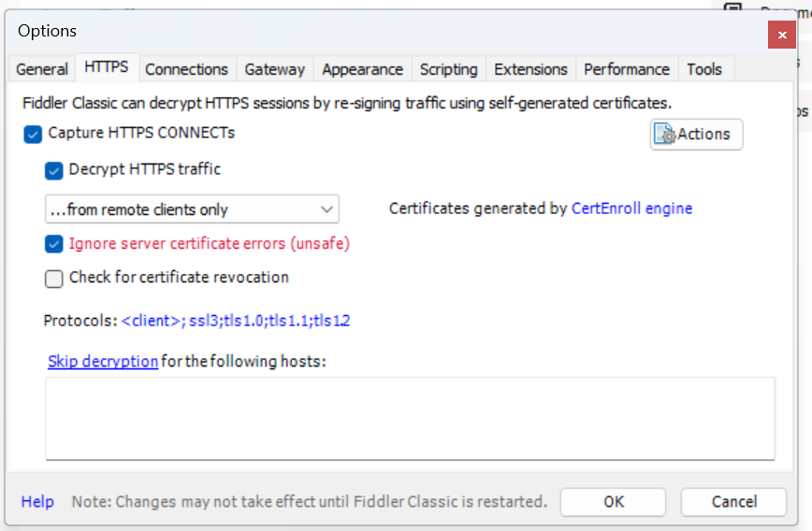Go to the Appearance tab
The height and width of the screenshot is (531, 812).
point(363,69)
